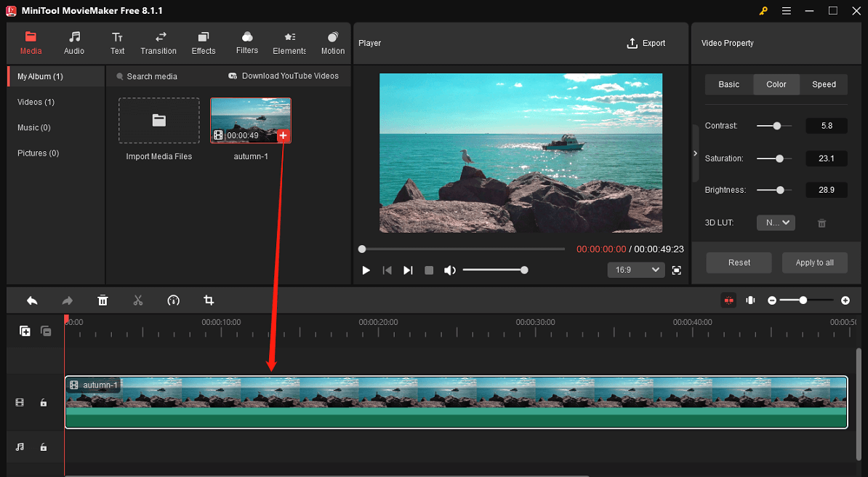
Task: Collapse the Video Property panel arrow
Action: [695, 153]
